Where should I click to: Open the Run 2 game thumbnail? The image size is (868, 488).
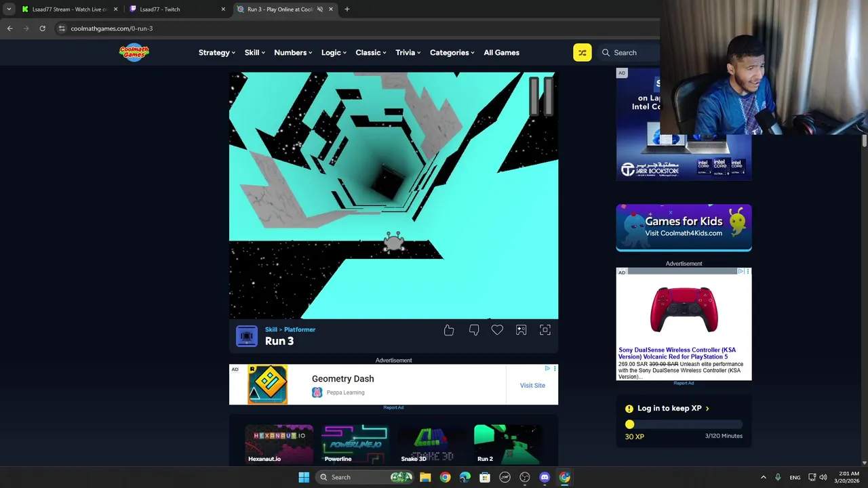point(507,444)
